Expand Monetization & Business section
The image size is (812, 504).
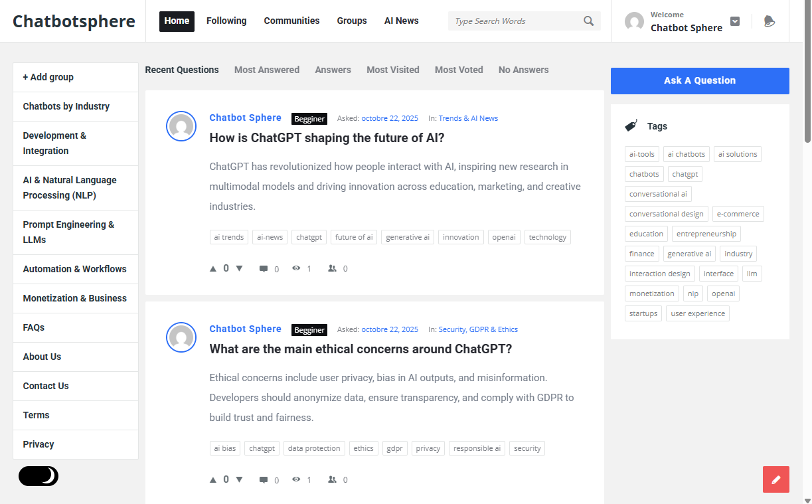coord(75,298)
